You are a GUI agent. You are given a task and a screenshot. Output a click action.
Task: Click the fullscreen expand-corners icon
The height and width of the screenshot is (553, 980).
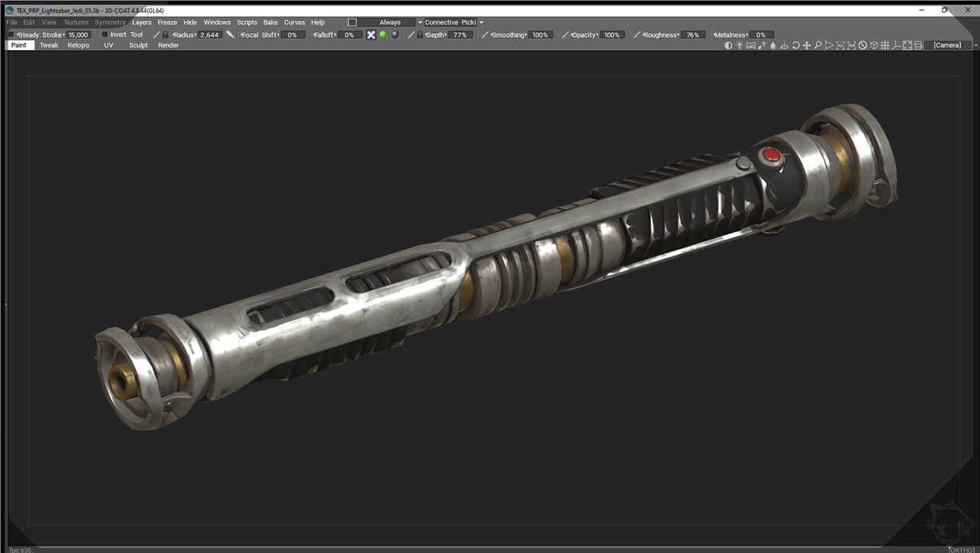click(907, 45)
